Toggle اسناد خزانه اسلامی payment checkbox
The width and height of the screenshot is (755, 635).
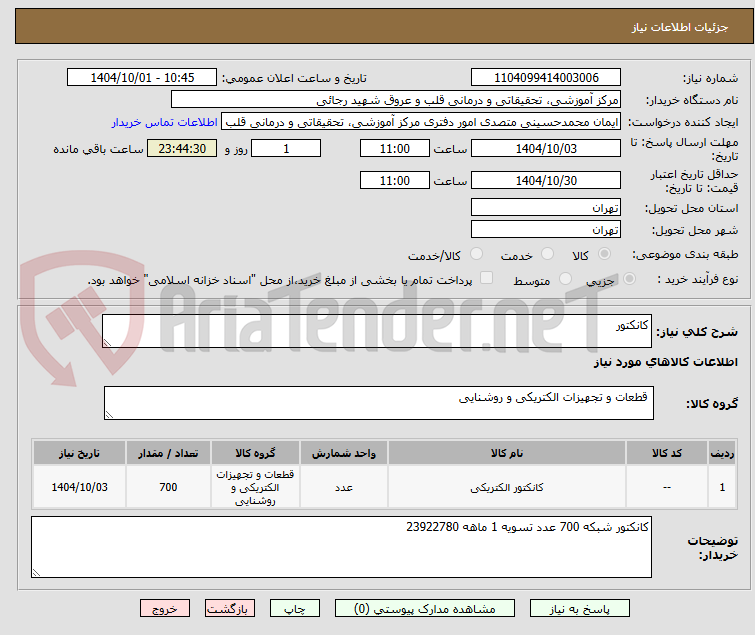(x=487, y=278)
